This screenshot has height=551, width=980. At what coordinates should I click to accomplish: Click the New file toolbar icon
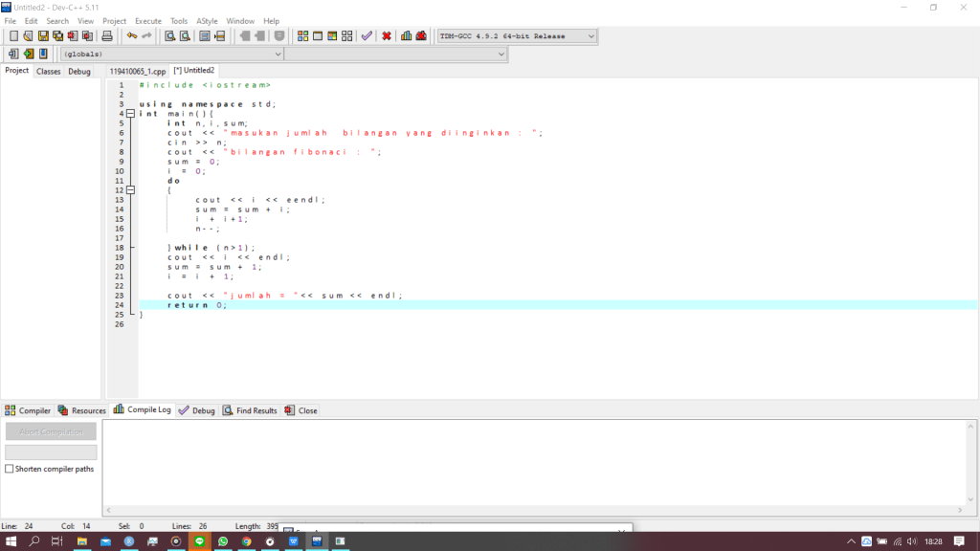point(13,36)
